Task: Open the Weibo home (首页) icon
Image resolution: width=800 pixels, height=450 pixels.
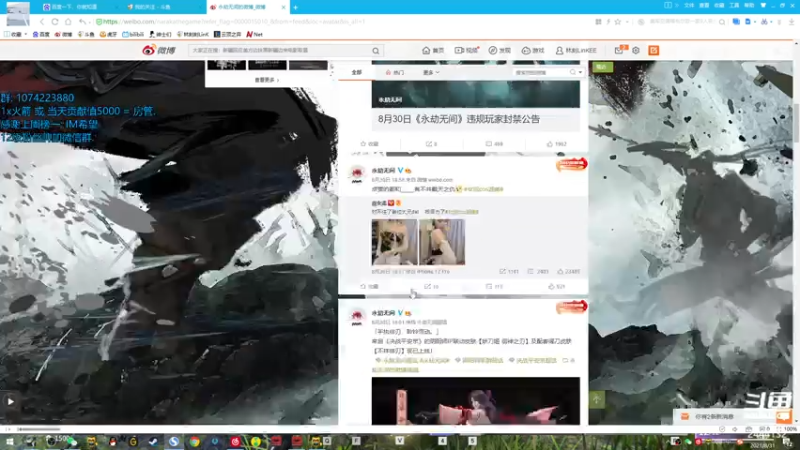Action: point(433,51)
